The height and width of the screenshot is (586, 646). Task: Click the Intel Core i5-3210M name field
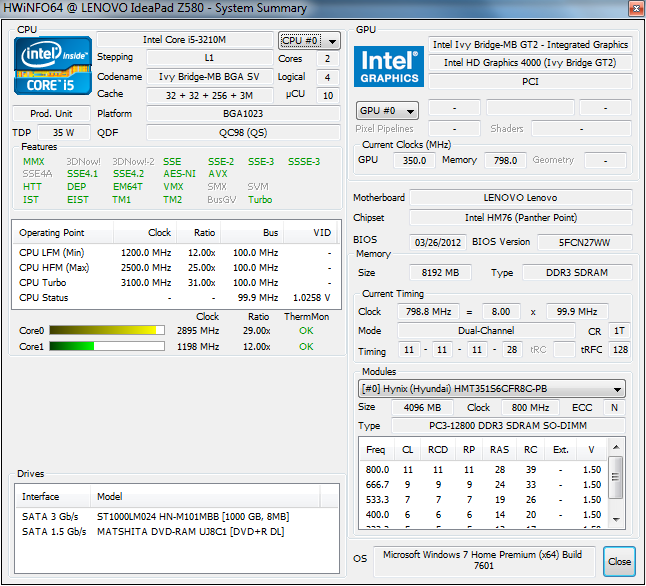click(184, 41)
